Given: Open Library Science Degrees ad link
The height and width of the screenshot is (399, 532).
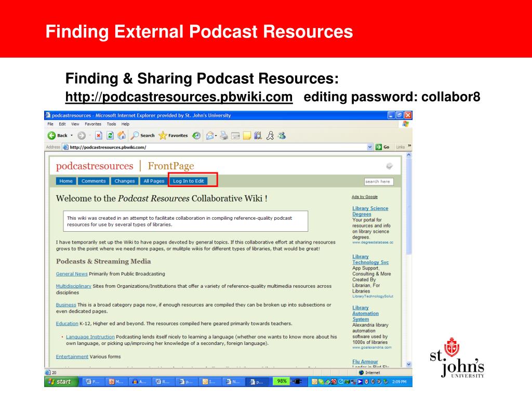Looking at the screenshot, I should 370,211.
